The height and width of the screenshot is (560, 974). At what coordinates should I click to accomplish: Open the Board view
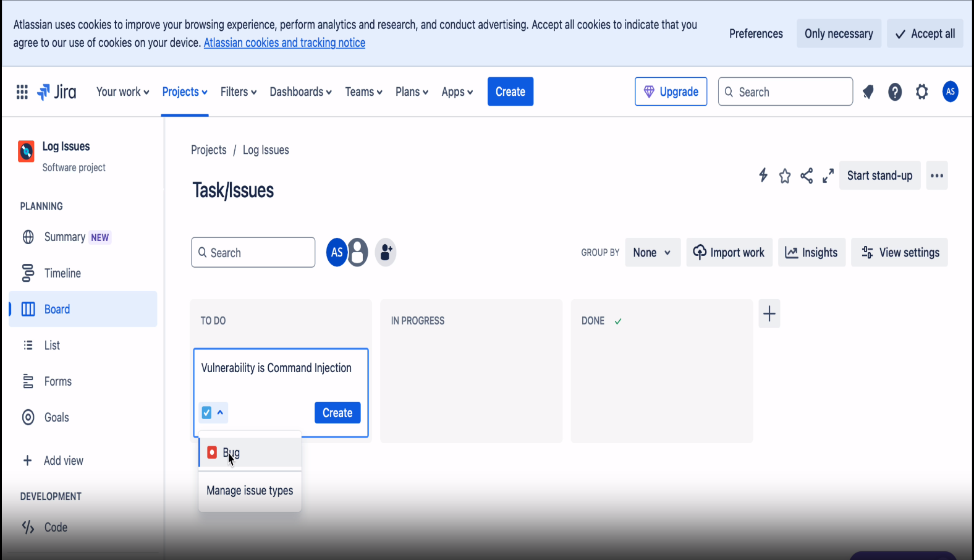83,309
